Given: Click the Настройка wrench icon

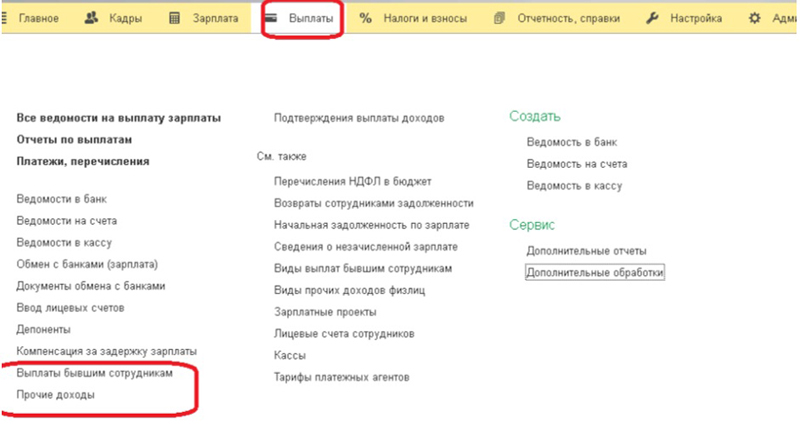Looking at the screenshot, I should coord(652,18).
